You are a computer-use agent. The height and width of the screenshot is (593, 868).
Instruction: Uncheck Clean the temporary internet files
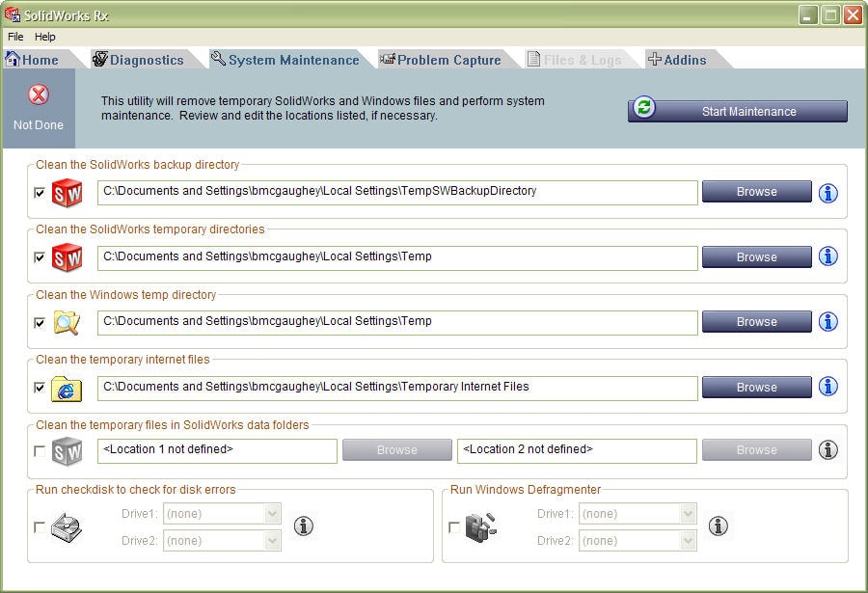(40, 387)
